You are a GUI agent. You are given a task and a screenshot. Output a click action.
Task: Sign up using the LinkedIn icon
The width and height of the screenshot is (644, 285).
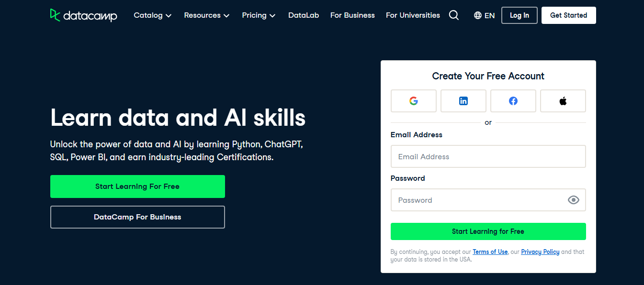coord(463,101)
